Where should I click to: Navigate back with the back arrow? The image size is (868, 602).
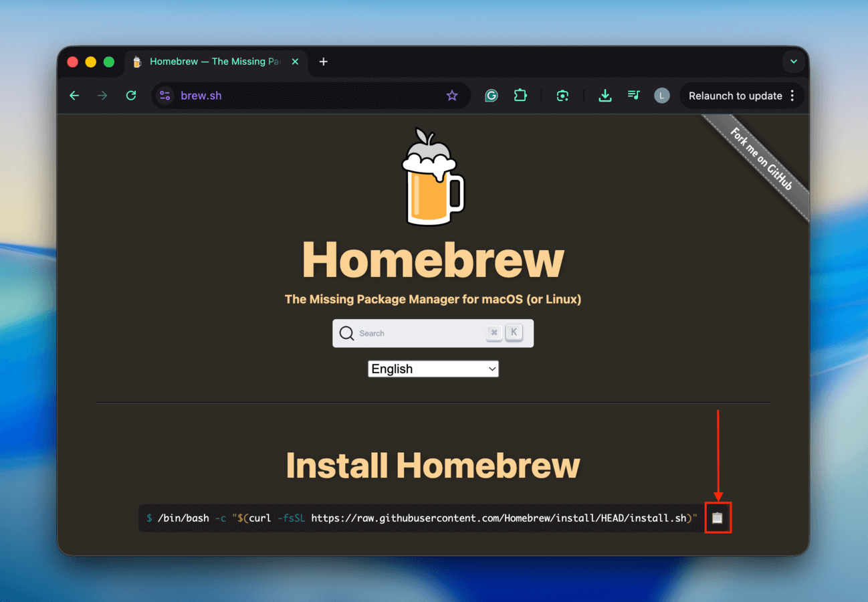[74, 96]
